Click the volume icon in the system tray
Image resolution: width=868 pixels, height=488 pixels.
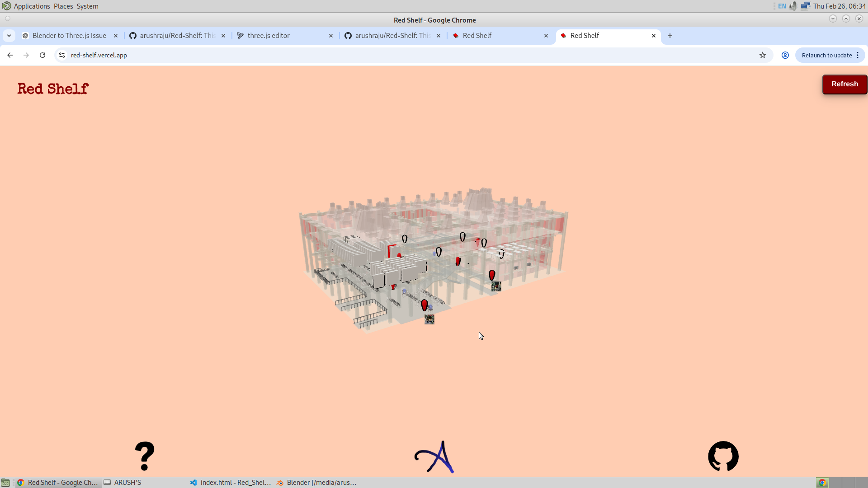point(793,6)
